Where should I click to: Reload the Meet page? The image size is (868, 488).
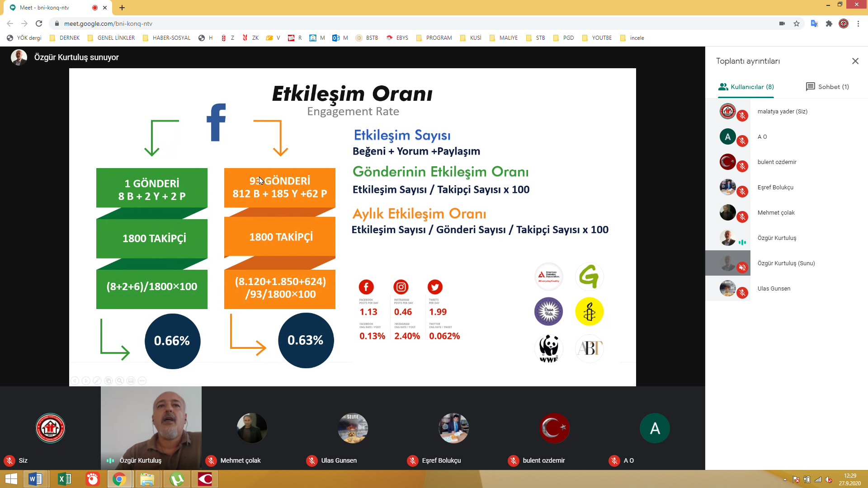click(x=39, y=23)
